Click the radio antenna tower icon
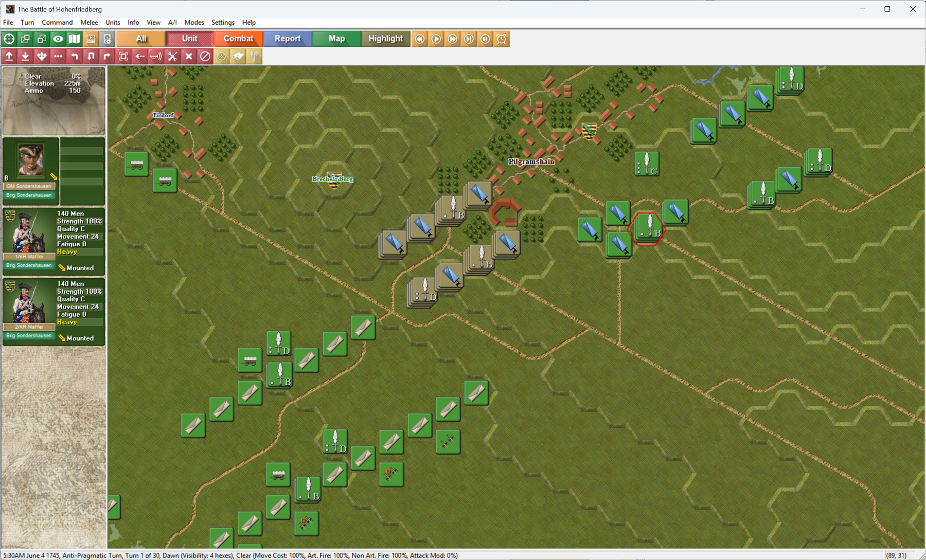 pyautogui.click(x=254, y=57)
